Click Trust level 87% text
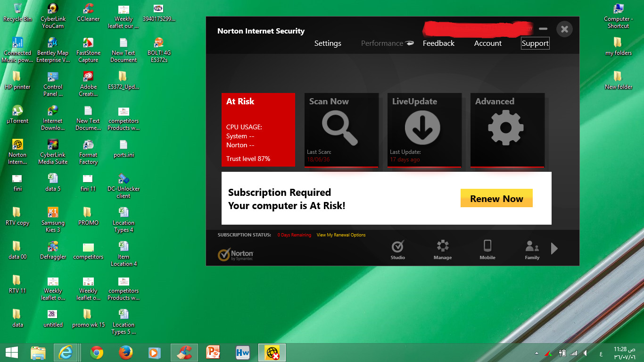Viewport: 644px width, 362px height. 248,159
